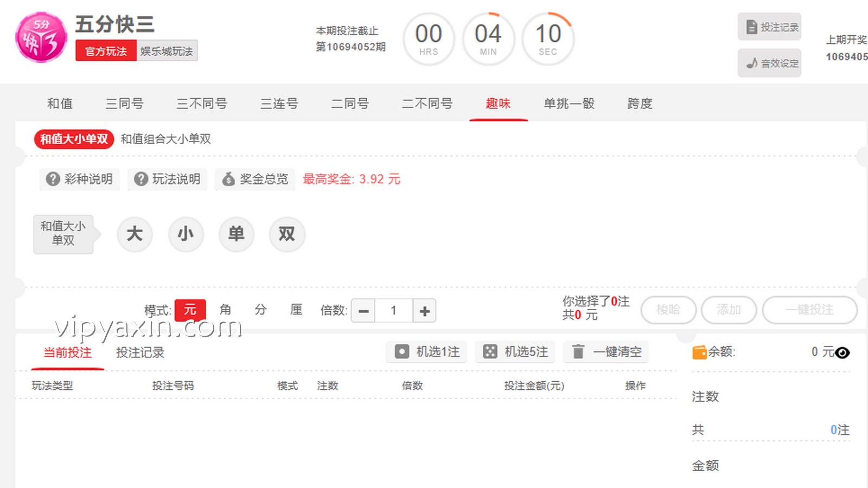
Task: Open the 跨度 play tab
Action: click(x=640, y=104)
